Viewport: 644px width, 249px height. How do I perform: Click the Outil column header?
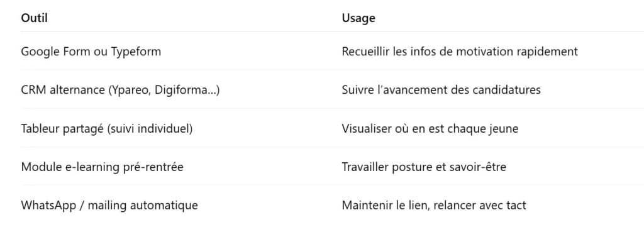pyautogui.click(x=34, y=18)
